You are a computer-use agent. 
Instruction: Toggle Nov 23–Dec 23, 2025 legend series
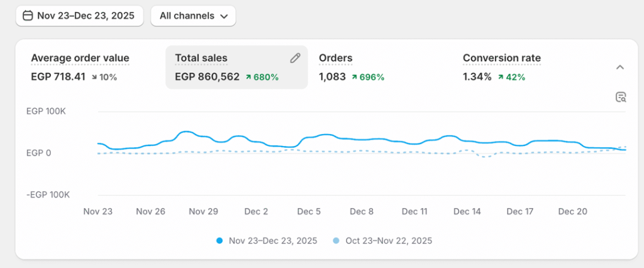point(272,241)
